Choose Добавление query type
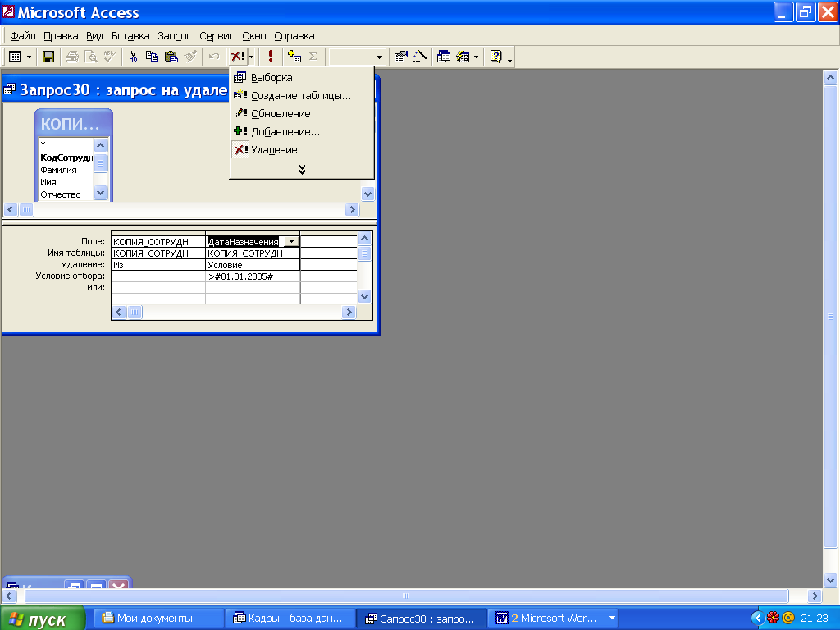This screenshot has width=840, height=630. coord(302,132)
